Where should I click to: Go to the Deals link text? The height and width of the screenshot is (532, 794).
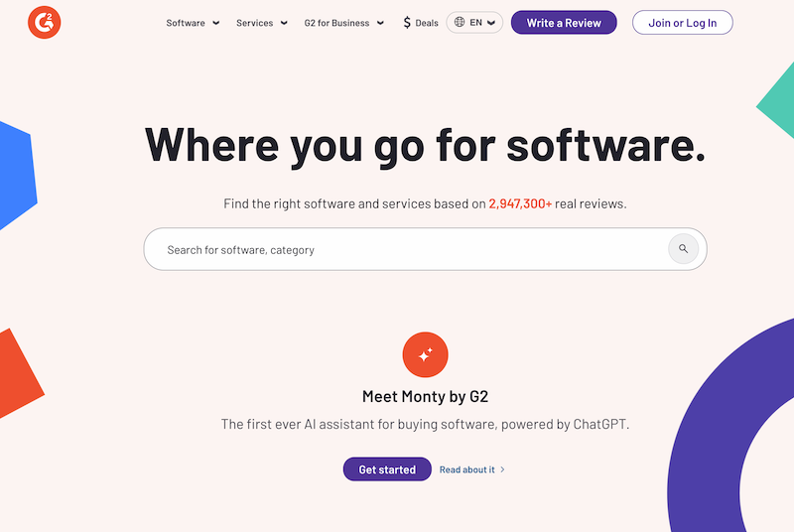point(427,23)
